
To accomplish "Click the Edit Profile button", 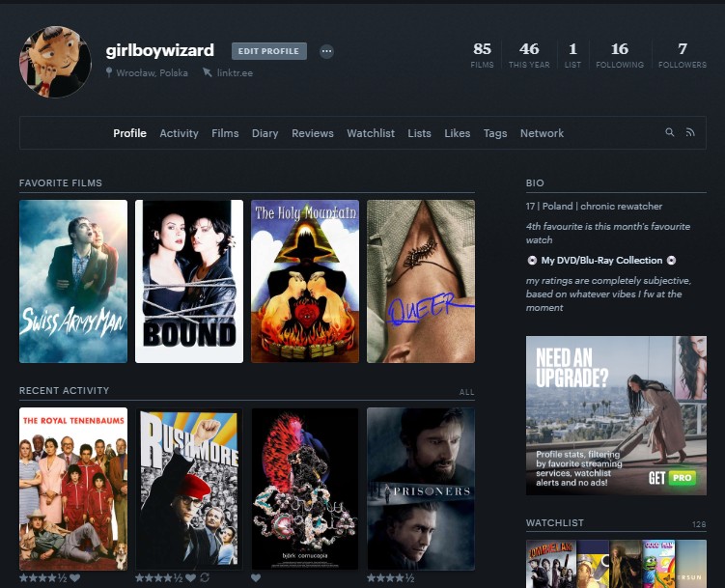I will [x=269, y=51].
